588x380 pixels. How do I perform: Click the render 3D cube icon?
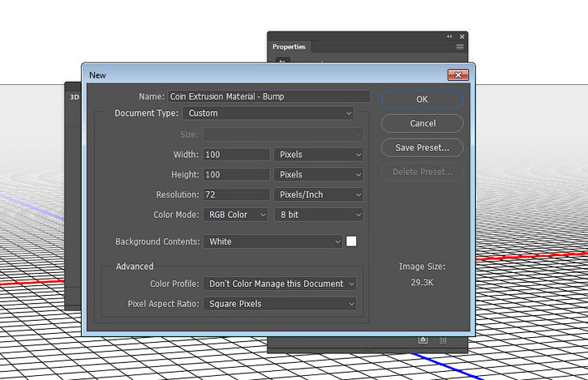click(x=423, y=340)
